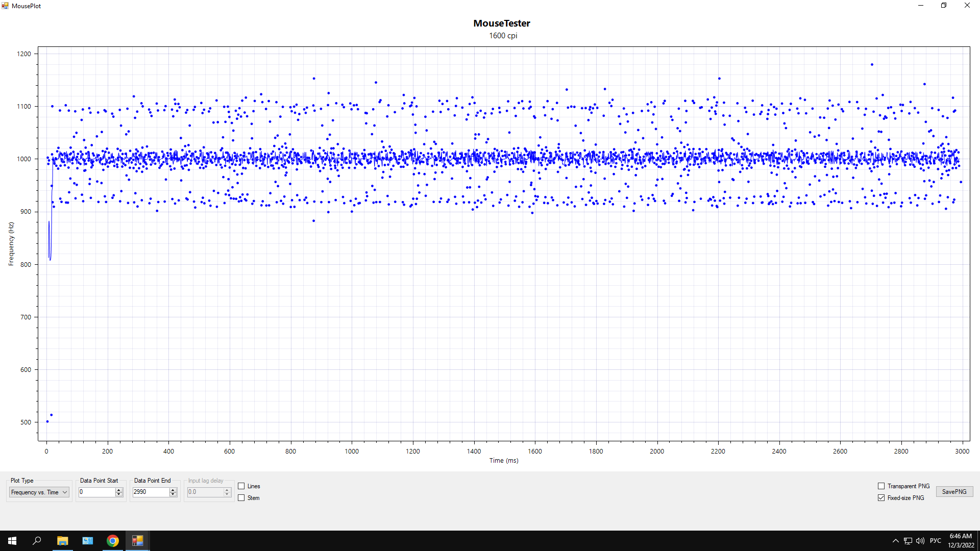Open Windows Start menu
This screenshot has width=980, height=551.
(x=12, y=541)
